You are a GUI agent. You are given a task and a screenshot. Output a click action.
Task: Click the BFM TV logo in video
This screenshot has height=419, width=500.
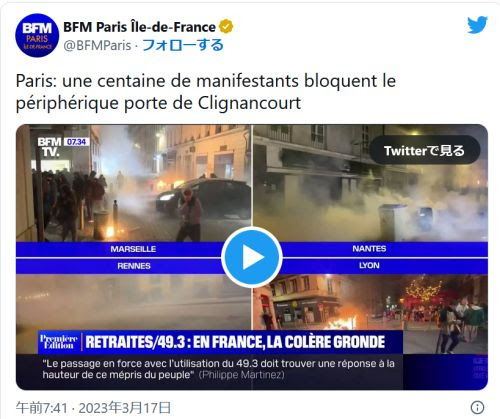pos(49,147)
